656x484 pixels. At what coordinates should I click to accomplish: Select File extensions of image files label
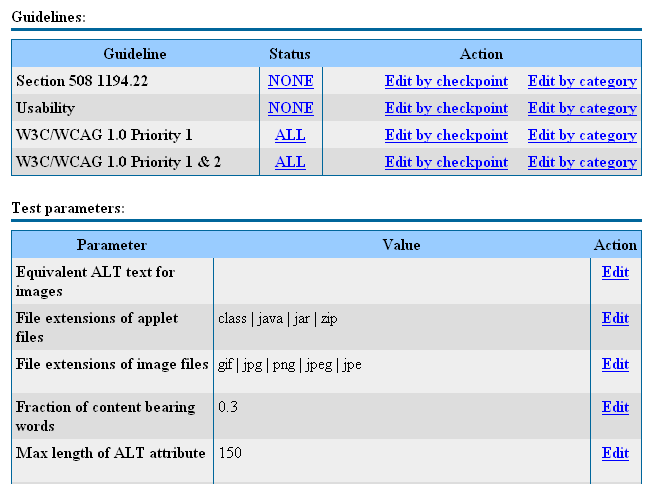point(112,364)
